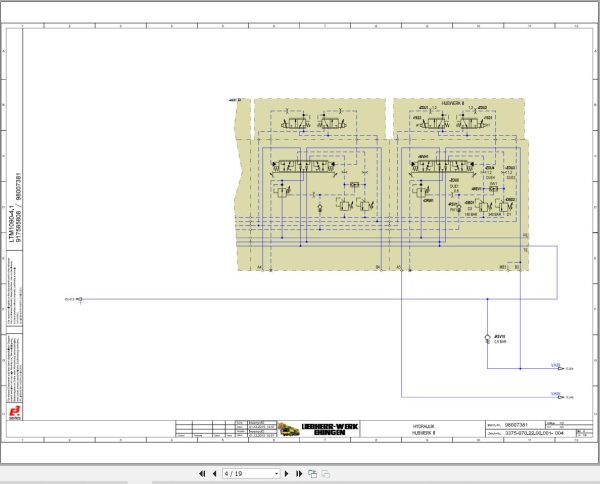
Task: Click the LIEBHERR-WERK EHINGEN title block text
Action: [330, 429]
